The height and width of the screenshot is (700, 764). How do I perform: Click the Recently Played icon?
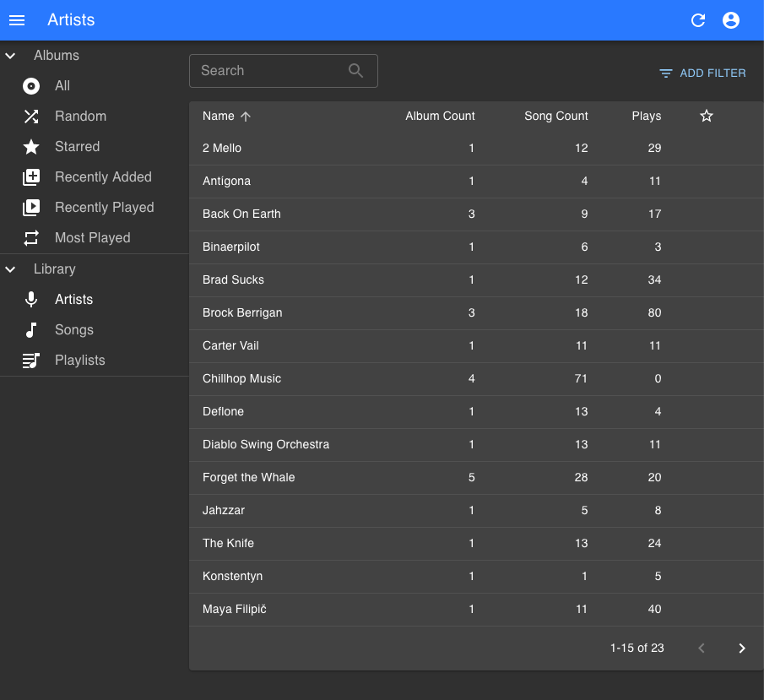(x=31, y=208)
